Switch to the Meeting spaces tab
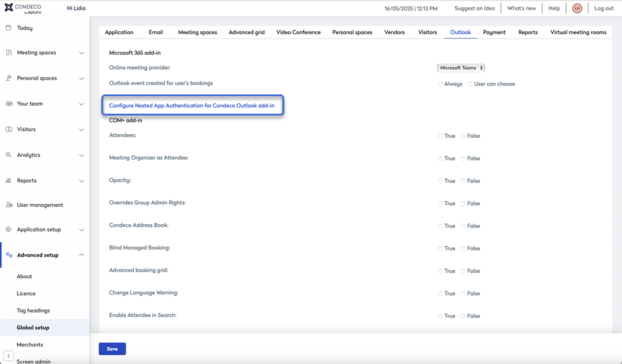 [x=198, y=32]
